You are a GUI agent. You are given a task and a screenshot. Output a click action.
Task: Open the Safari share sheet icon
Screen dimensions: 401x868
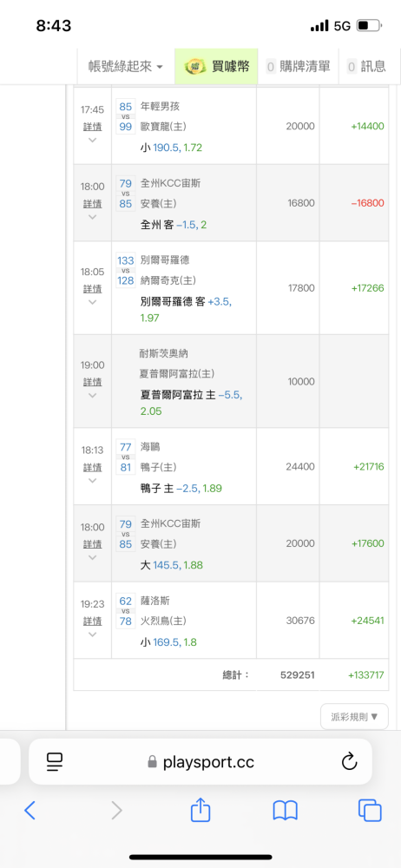[x=200, y=809]
